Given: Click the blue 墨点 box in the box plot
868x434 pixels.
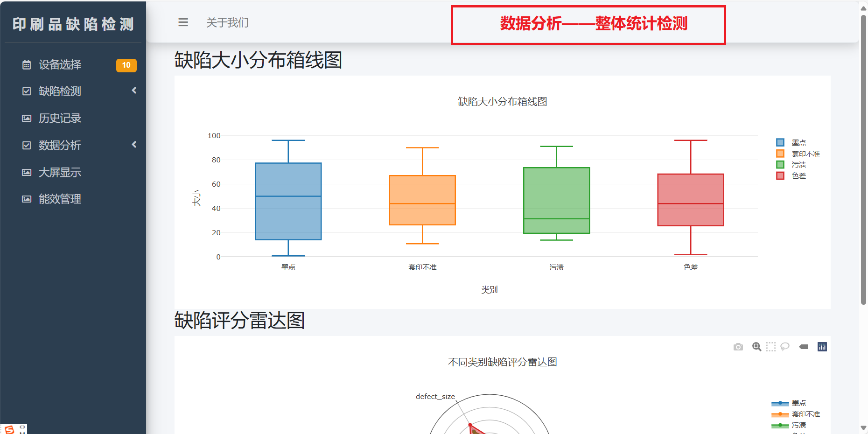Looking at the screenshot, I should pyautogui.click(x=288, y=201).
